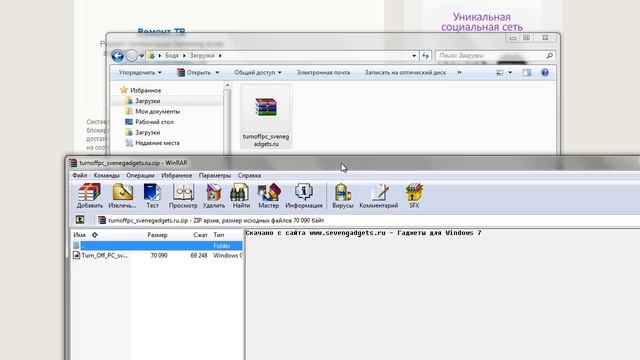The height and width of the screenshot is (360, 640).
Task: Launch the Мастер (Wizard) tool
Action: tap(269, 196)
